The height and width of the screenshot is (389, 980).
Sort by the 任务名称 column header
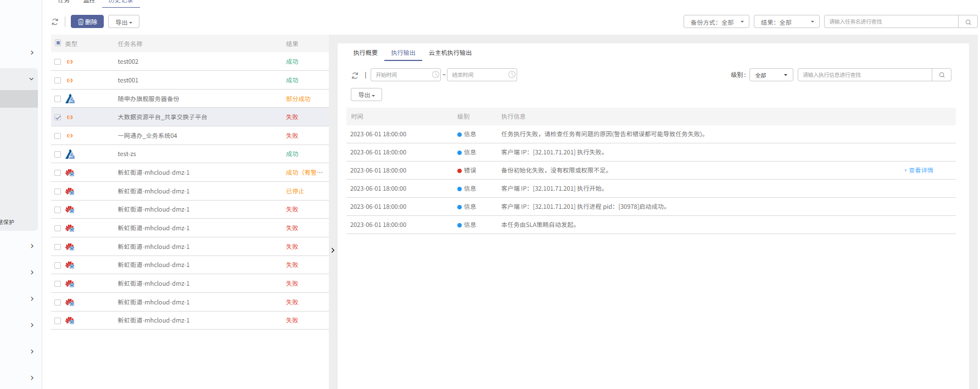pyautogui.click(x=130, y=44)
